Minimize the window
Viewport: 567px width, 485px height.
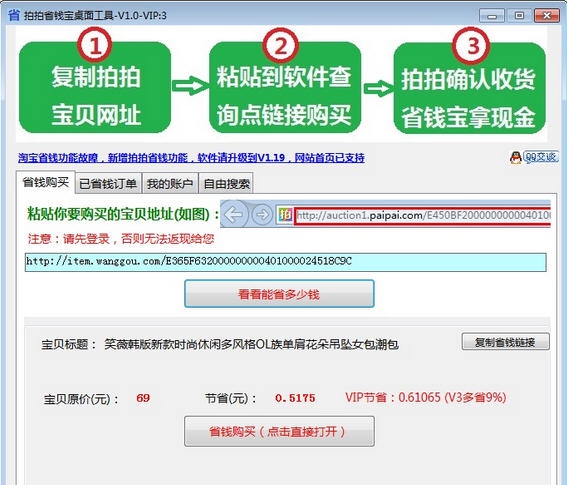point(492,16)
